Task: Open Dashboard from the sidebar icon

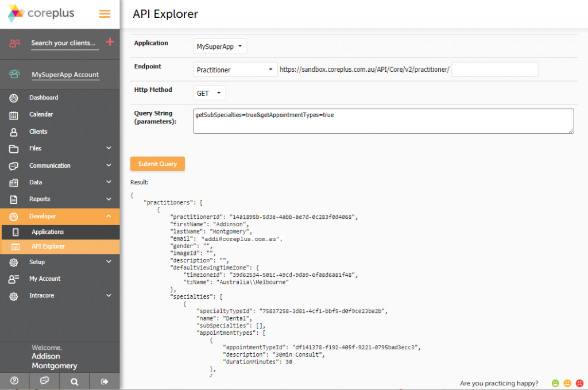Action: [13, 97]
